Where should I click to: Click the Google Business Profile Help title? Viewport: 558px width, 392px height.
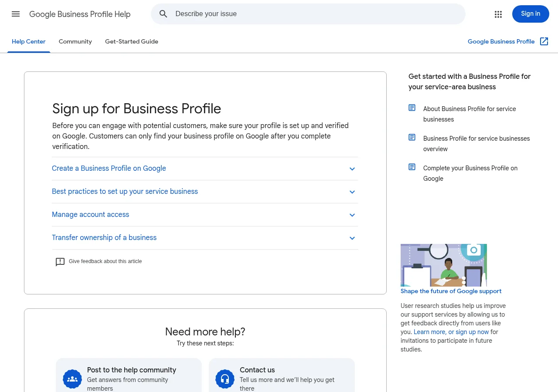80,14
